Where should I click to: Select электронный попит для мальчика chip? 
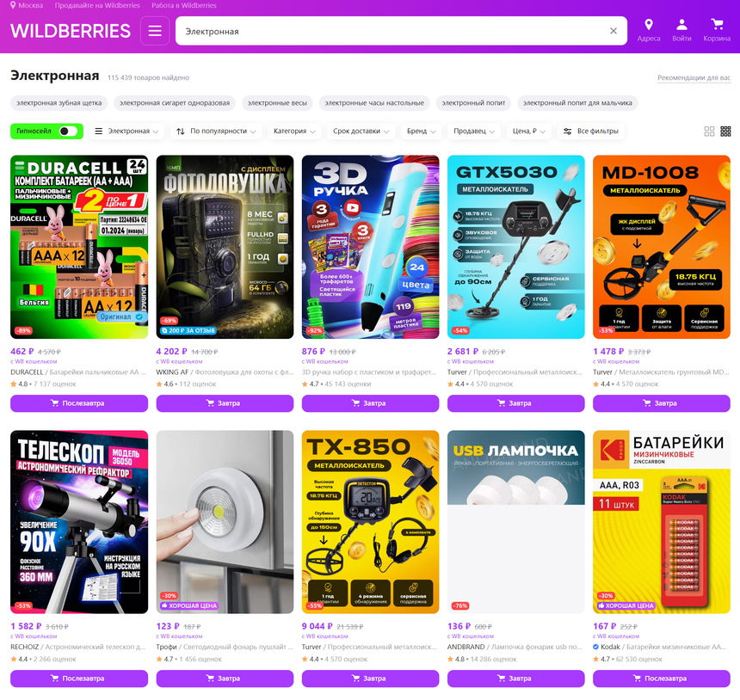[577, 103]
